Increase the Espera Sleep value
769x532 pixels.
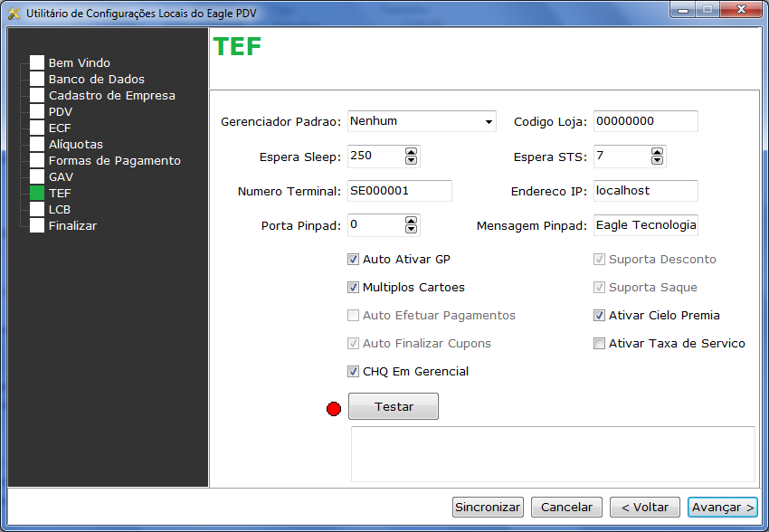(x=411, y=152)
